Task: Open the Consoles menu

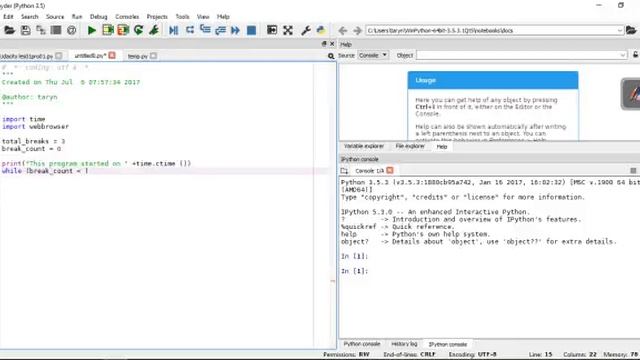Action: [127, 17]
